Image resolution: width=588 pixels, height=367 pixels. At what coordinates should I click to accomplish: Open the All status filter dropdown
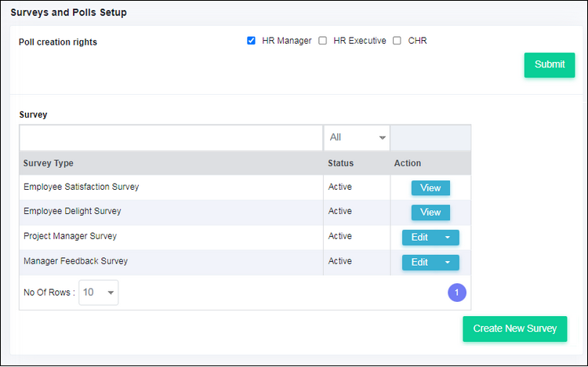357,137
